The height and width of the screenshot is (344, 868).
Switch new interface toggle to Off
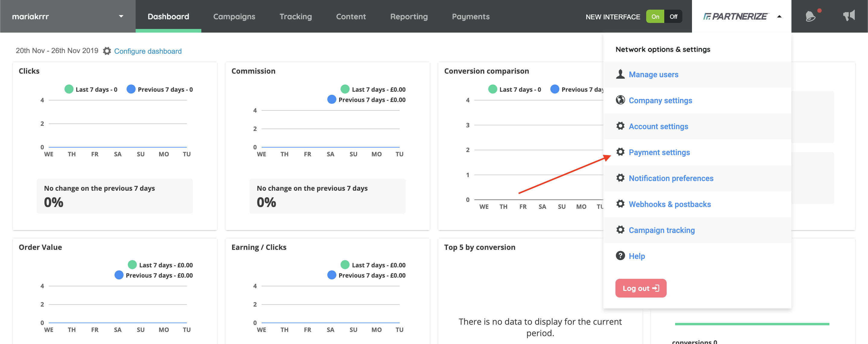[x=673, y=17]
